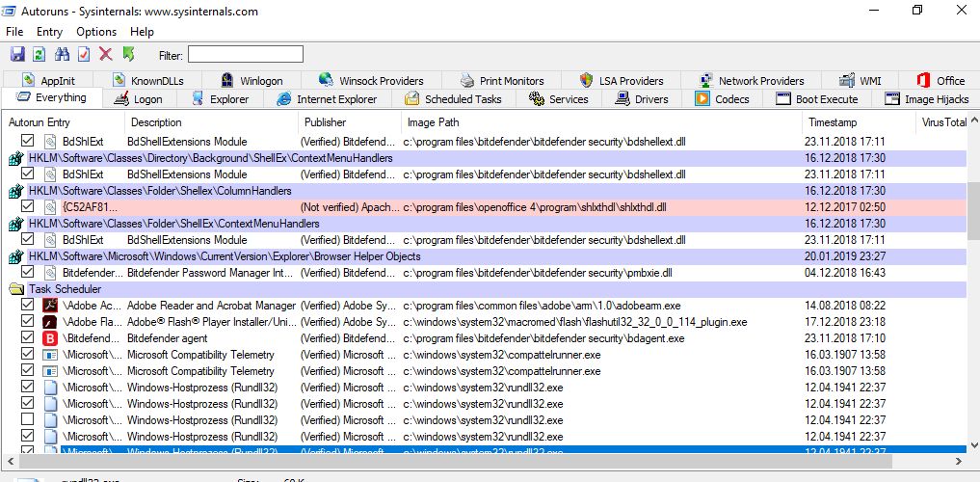Switch to the Services tab
Image resolution: width=980 pixels, height=482 pixels.
point(559,98)
